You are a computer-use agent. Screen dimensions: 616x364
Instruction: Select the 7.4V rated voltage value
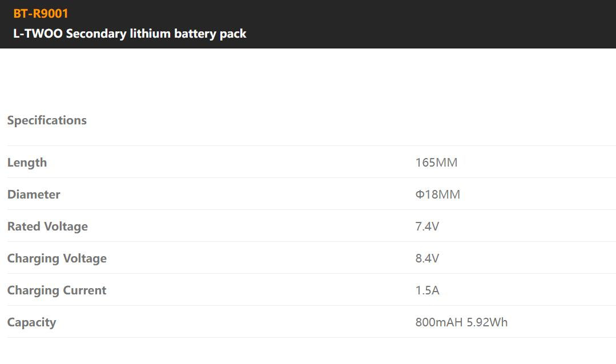click(427, 227)
